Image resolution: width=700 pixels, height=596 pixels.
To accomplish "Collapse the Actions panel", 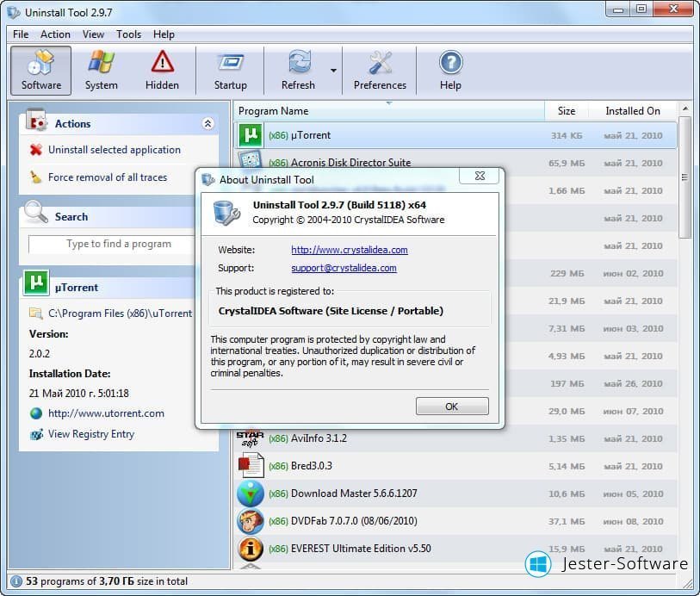I will [208, 124].
